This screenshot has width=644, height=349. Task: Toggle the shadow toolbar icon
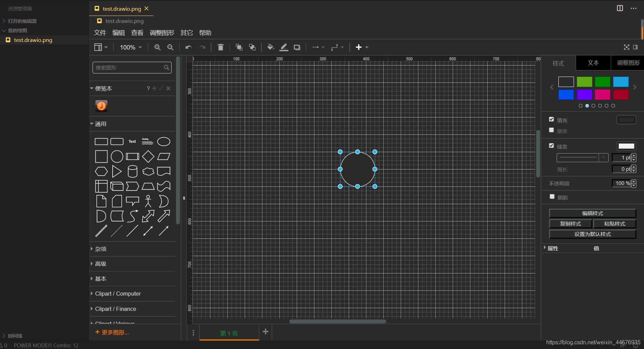[297, 47]
